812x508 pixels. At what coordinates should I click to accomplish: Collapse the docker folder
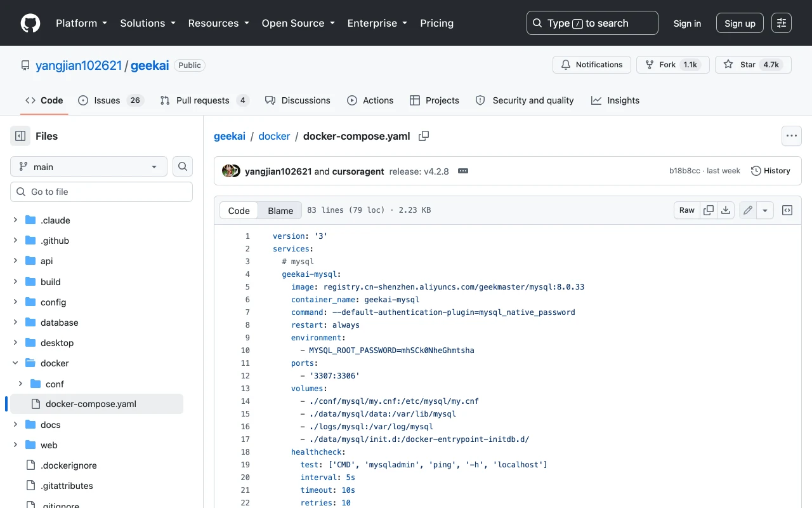tap(15, 363)
